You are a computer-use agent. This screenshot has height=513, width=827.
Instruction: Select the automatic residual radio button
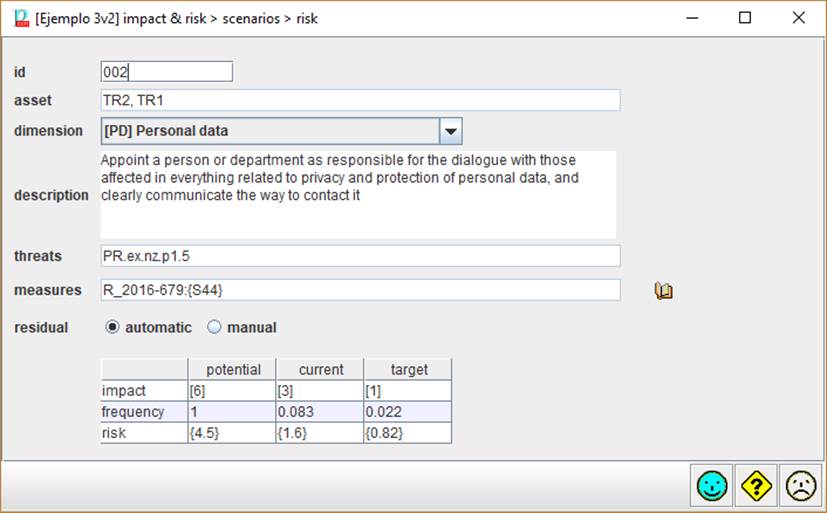click(x=112, y=327)
